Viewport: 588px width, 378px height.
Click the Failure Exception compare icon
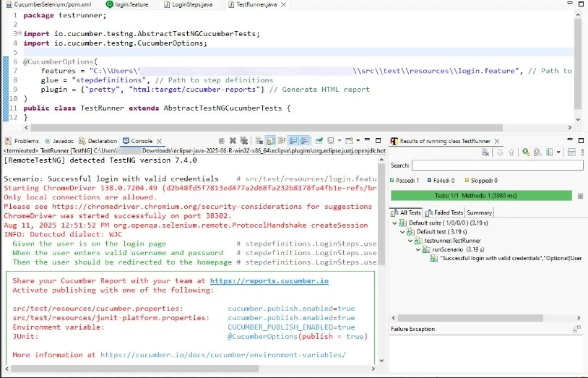(x=576, y=329)
